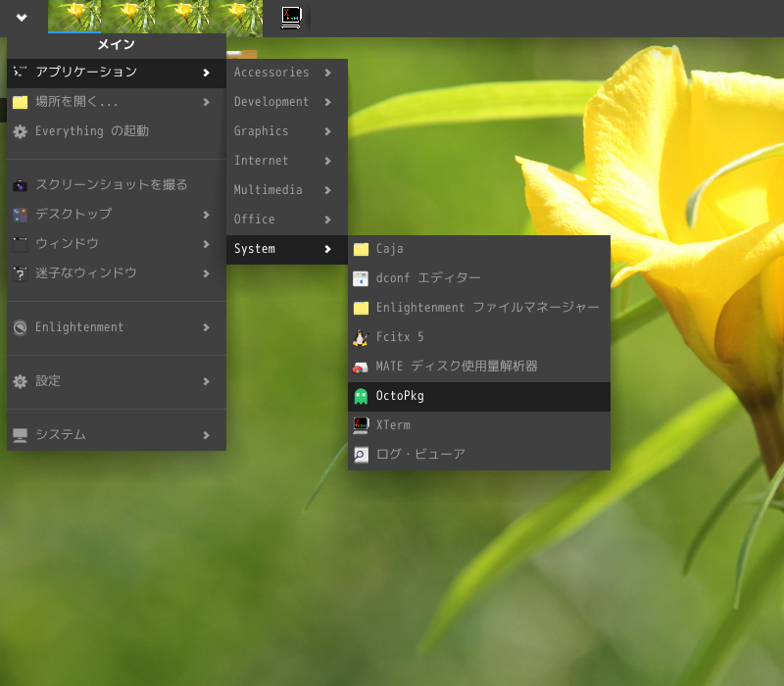Open Caja file manager
The image size is (784, 686).
pyautogui.click(x=389, y=249)
